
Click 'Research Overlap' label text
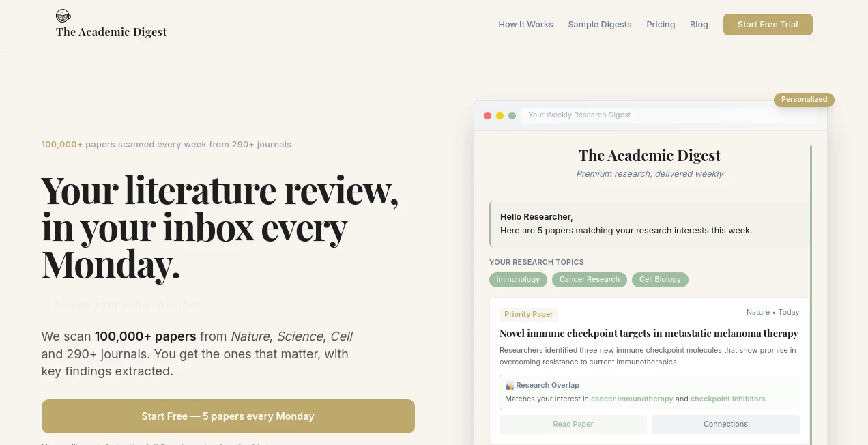(547, 386)
